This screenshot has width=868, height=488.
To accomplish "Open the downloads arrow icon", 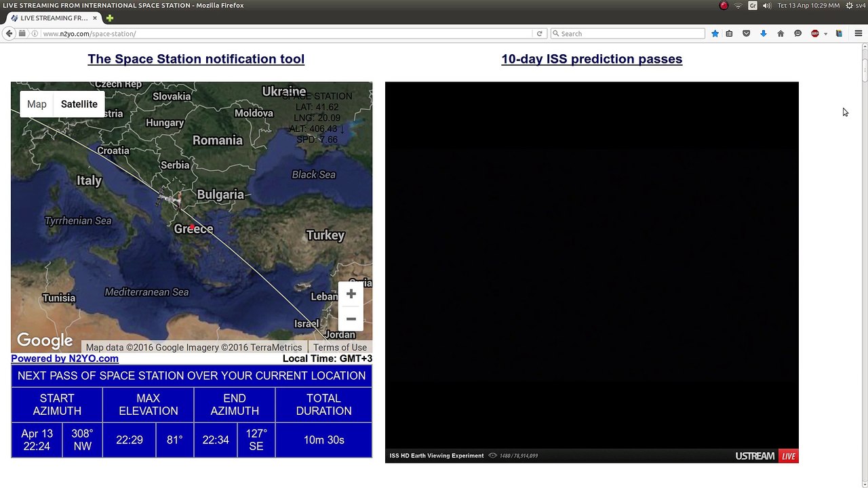I will pyautogui.click(x=763, y=33).
